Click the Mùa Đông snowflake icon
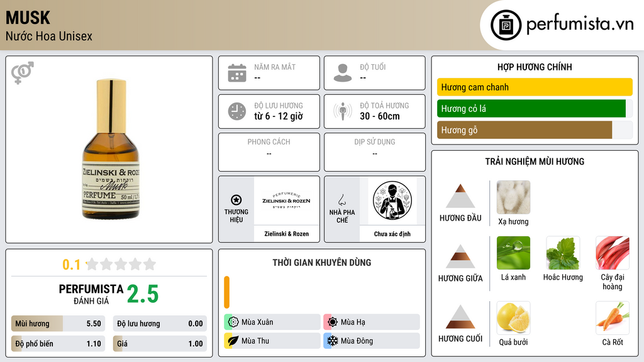Viewport: 644px width, 362px height. click(333, 341)
